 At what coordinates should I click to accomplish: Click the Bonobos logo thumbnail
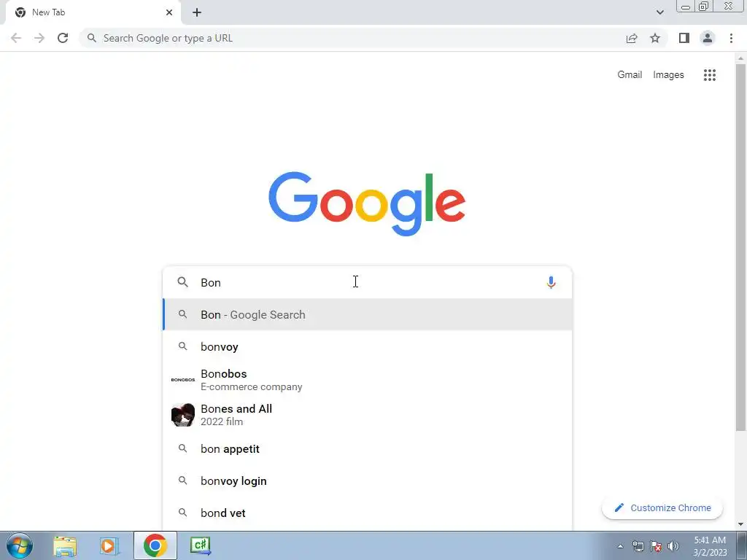183,380
